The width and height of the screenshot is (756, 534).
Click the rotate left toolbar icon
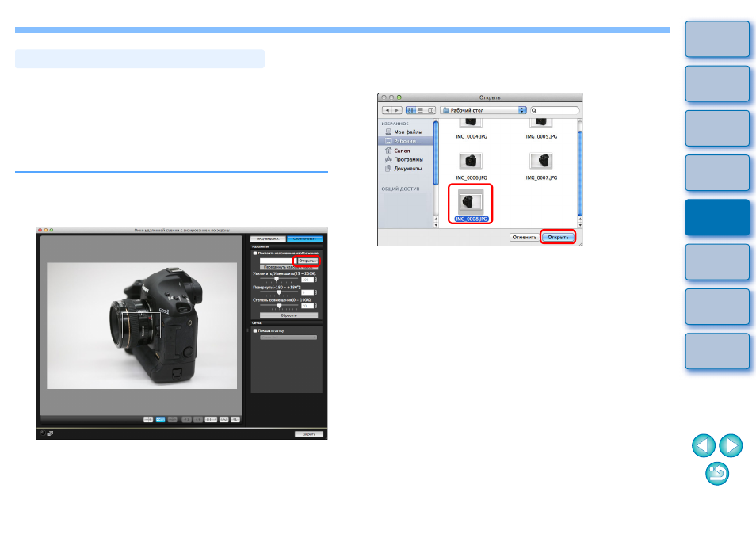[x=186, y=420]
